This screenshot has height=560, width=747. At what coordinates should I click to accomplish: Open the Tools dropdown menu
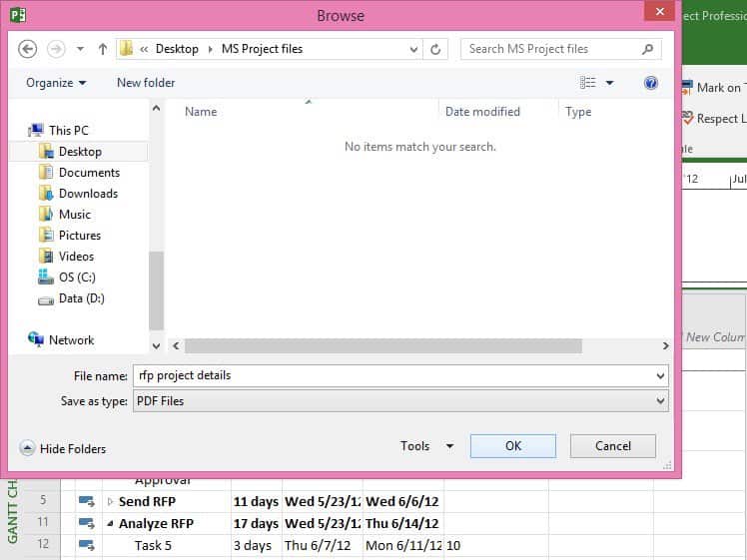426,446
